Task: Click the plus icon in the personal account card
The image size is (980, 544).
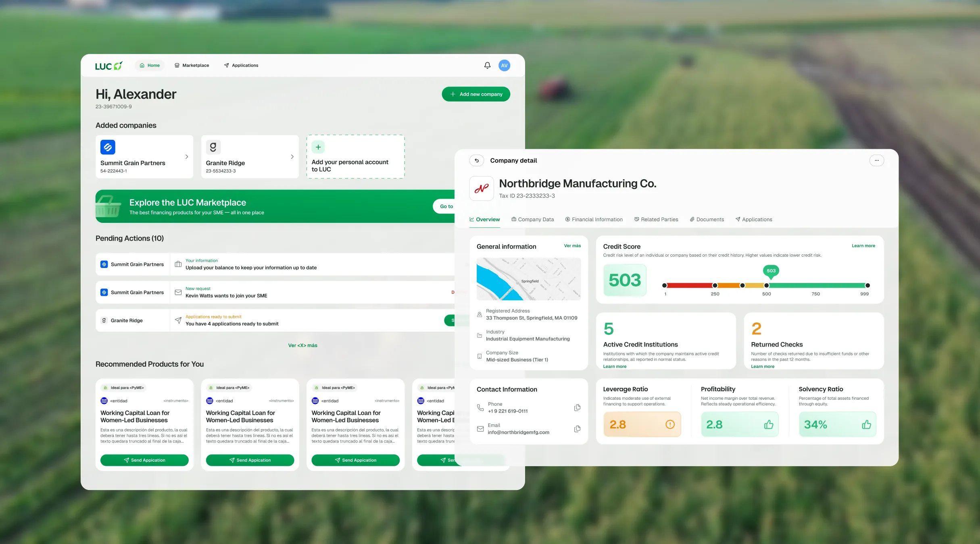Action: [318, 147]
